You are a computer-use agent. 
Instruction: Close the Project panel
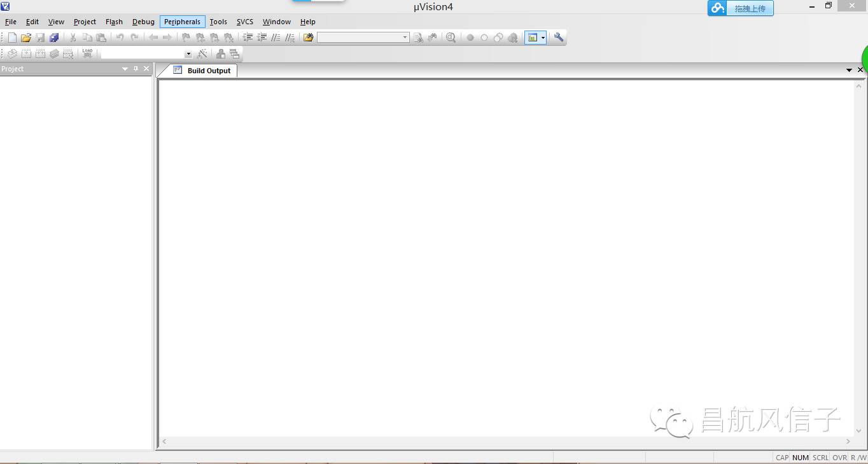pyautogui.click(x=146, y=69)
